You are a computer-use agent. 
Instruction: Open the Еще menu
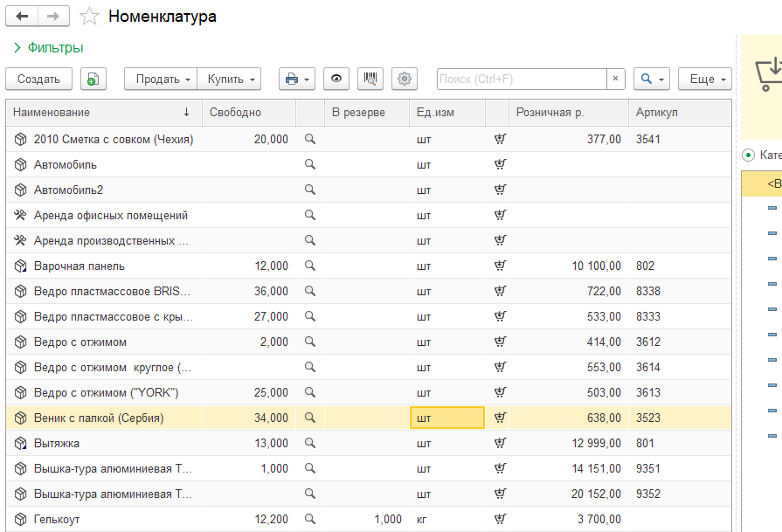(704, 79)
